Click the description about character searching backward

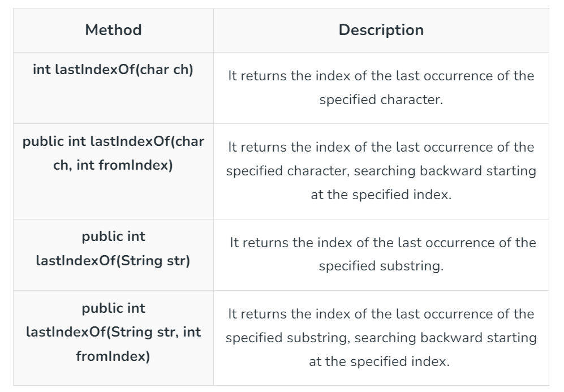[381, 171]
